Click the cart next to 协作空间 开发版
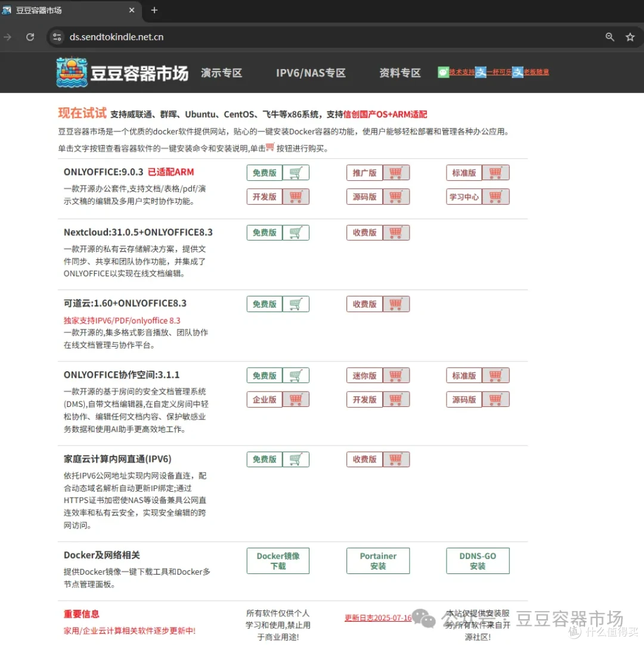 point(396,399)
